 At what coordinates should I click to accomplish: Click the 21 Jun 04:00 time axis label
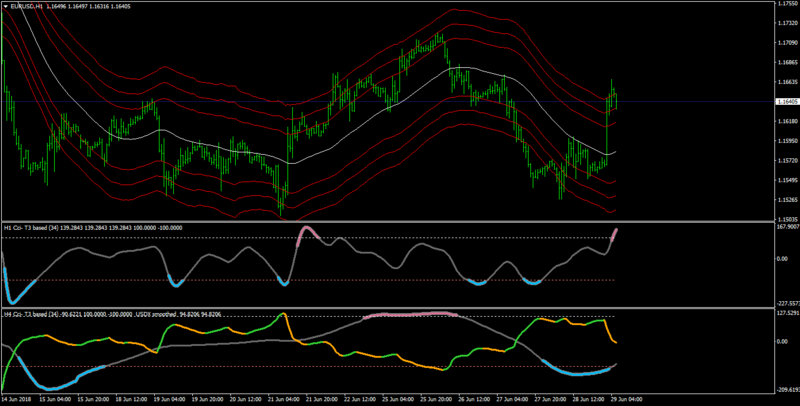tap(283, 398)
